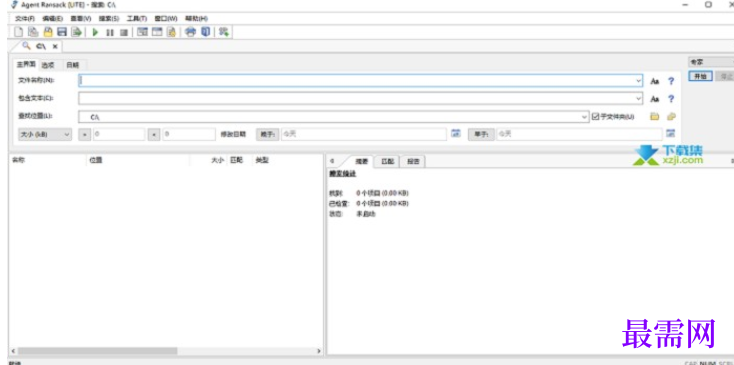
Task: Open the calendar picker after the second date field
Action: [671, 134]
